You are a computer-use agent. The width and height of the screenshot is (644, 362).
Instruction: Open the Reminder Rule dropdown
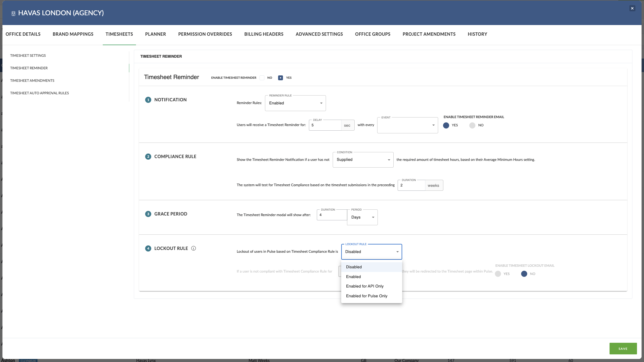click(295, 103)
